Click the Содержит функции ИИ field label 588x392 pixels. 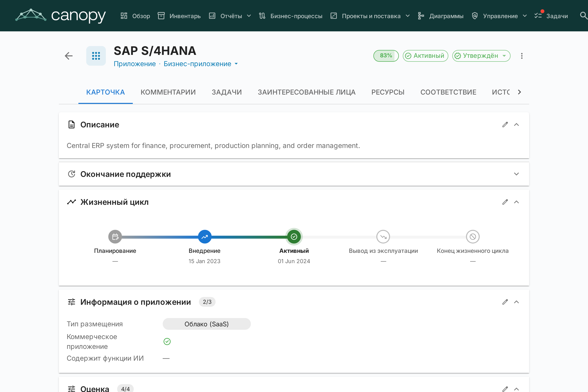pyautogui.click(x=105, y=358)
